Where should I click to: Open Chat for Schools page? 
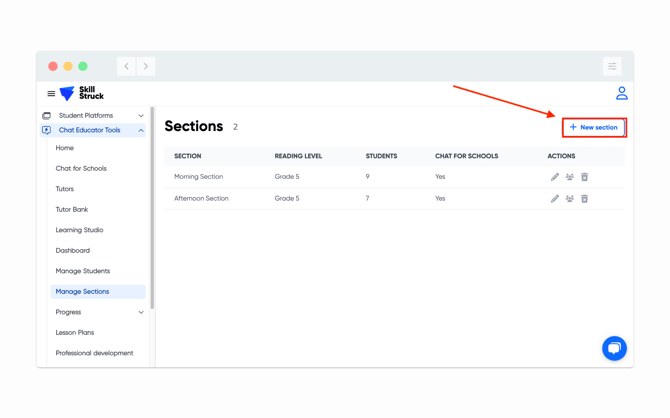tap(81, 168)
